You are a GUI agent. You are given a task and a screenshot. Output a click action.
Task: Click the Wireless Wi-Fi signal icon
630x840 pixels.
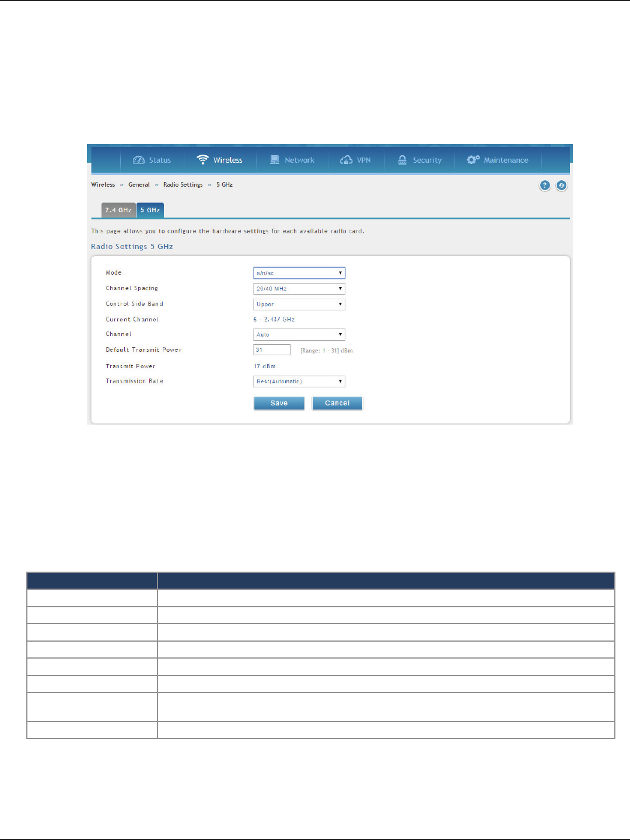[202, 159]
